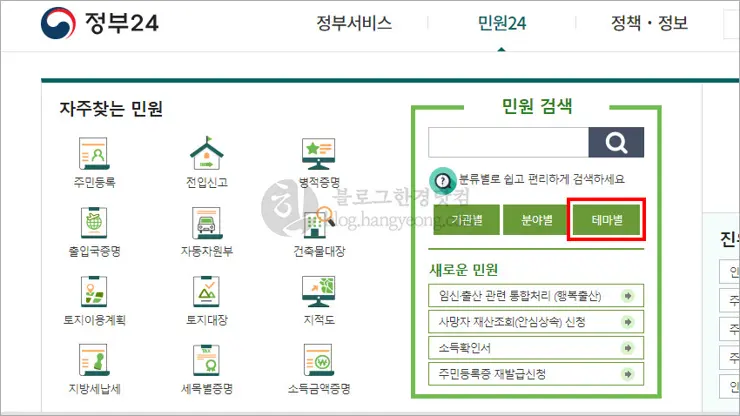Click 분류별로 쉽고 편리하게 검색하세요 text
The width and height of the screenshot is (740, 416).
(x=541, y=179)
